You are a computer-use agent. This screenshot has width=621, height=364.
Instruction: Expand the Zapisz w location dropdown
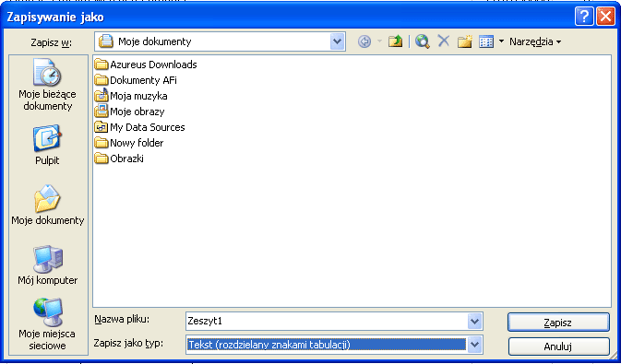(x=337, y=41)
